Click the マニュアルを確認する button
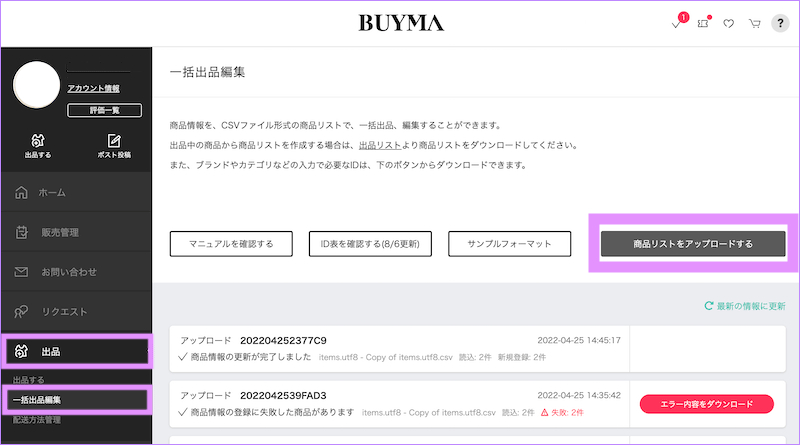Screen dimensions: 800x445 coord(231,244)
